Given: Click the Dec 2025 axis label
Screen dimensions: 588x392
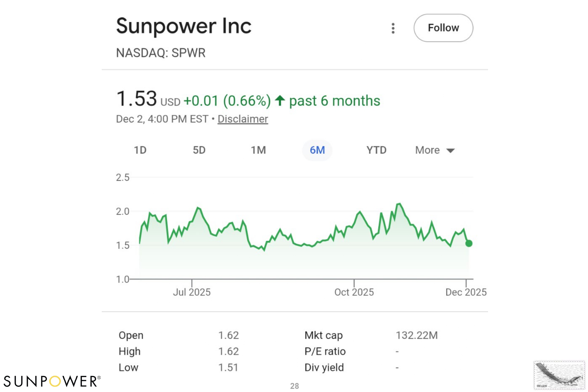Looking at the screenshot, I should click(x=466, y=292).
